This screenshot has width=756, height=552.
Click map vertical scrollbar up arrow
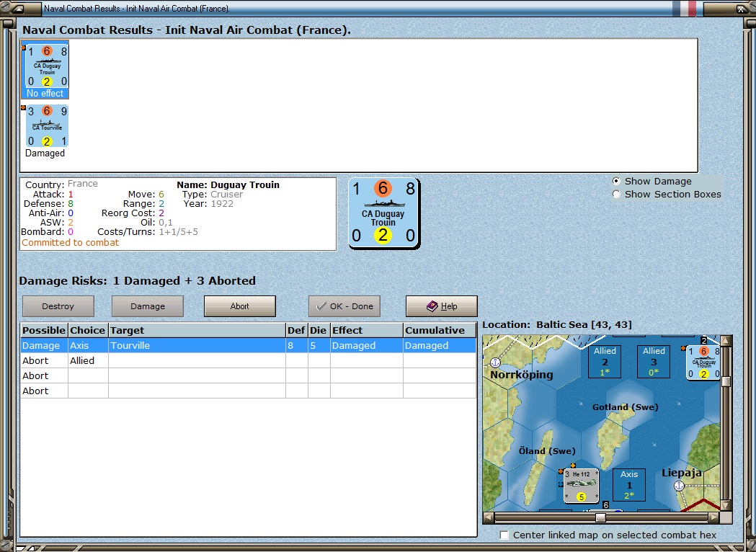[726, 341]
